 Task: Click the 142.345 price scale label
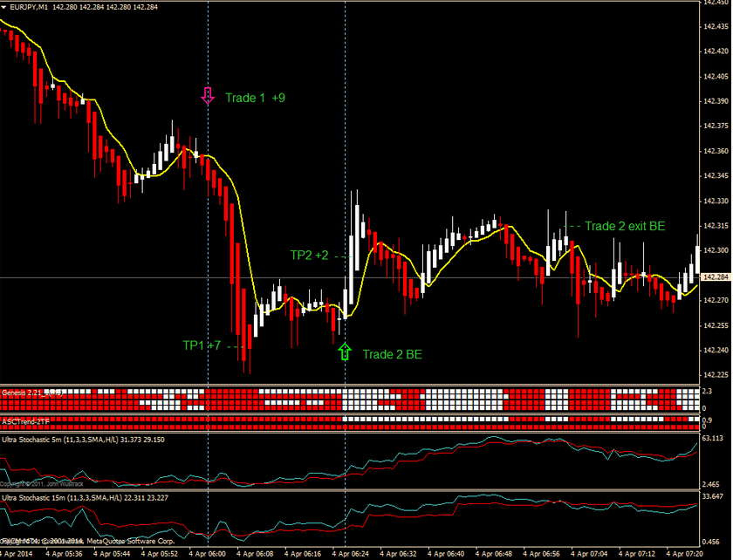click(x=716, y=175)
